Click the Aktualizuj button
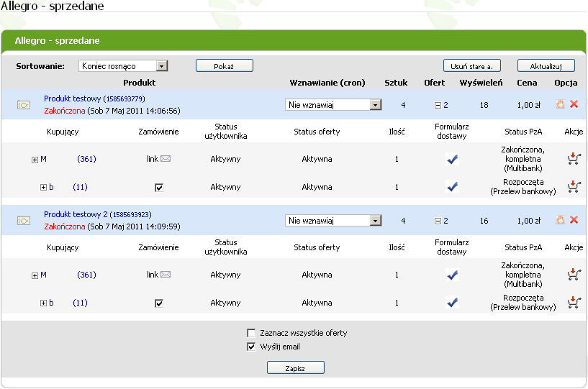 546,65
